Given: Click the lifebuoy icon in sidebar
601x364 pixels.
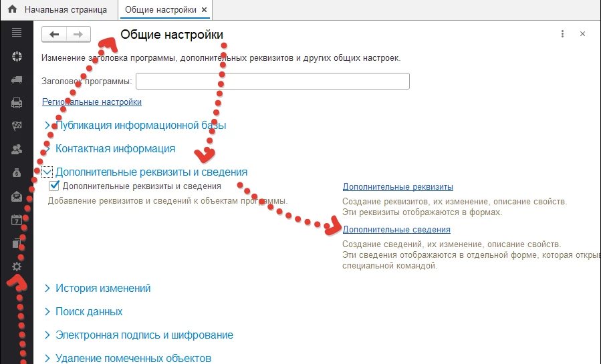Looking at the screenshot, I should (x=17, y=56).
